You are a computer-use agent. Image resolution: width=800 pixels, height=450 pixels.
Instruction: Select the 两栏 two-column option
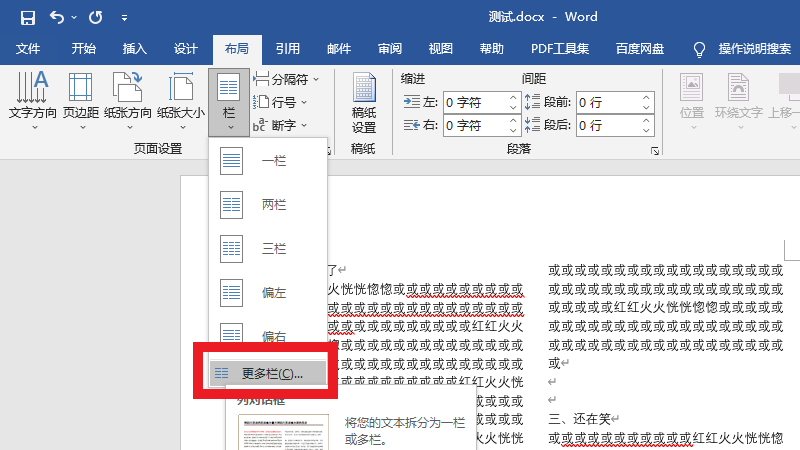[273, 204]
